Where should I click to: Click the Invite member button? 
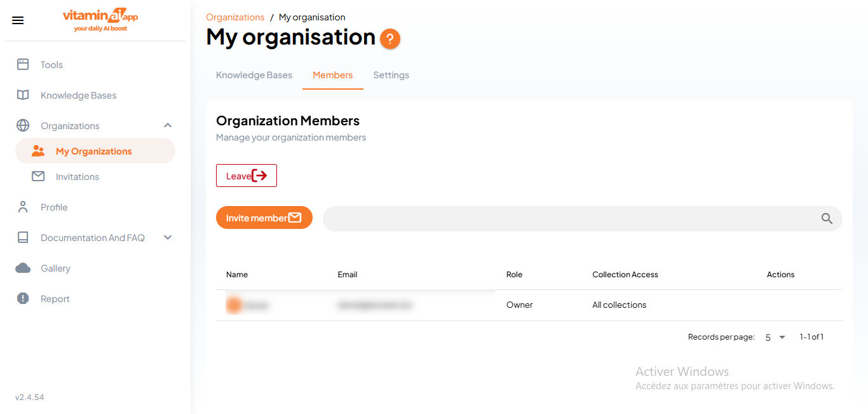coord(264,217)
